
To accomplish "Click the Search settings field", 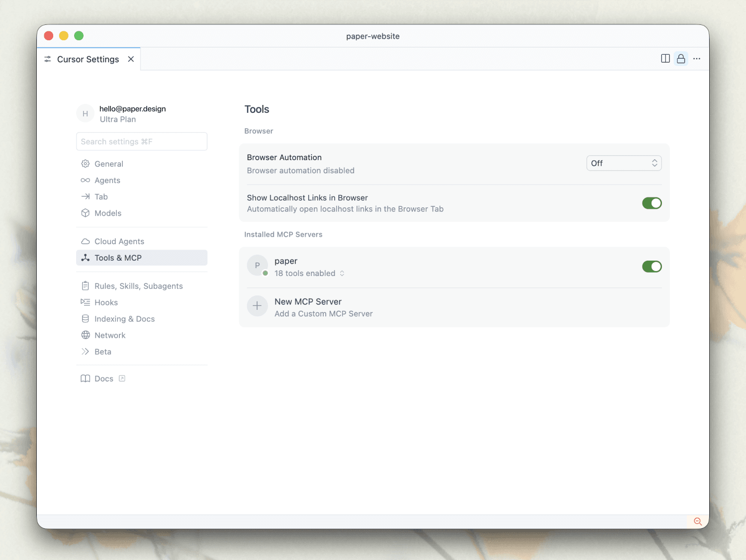I will click(142, 141).
